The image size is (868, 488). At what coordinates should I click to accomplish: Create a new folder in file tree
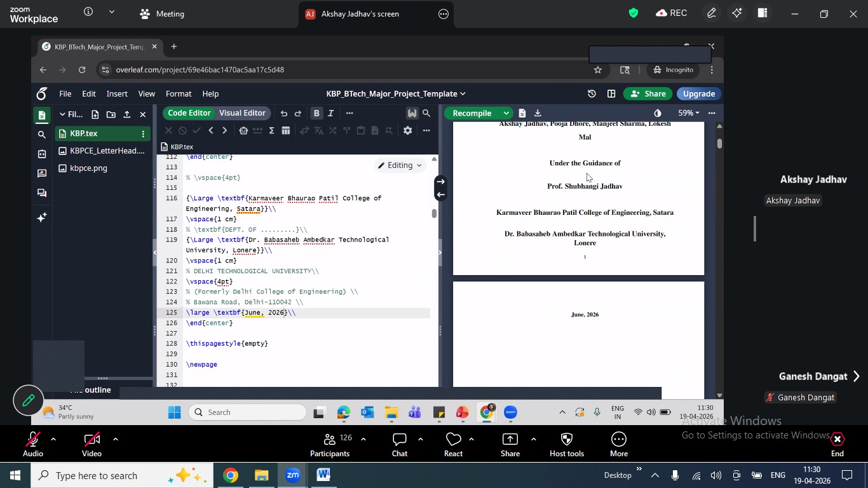click(x=111, y=115)
